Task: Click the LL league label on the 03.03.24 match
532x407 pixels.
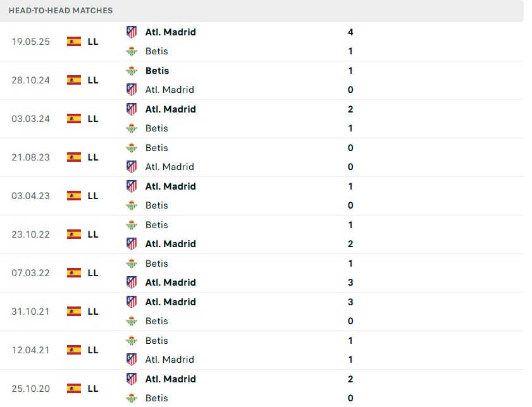Action: (93, 119)
